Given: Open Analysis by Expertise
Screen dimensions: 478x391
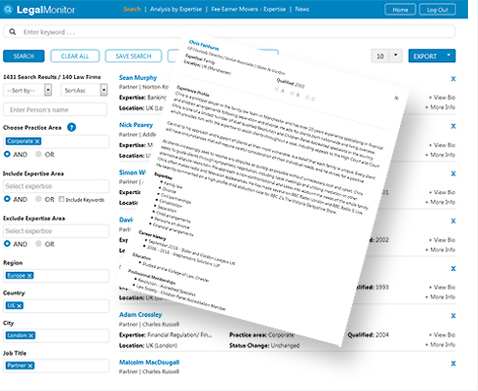Looking at the screenshot, I should pos(176,9).
